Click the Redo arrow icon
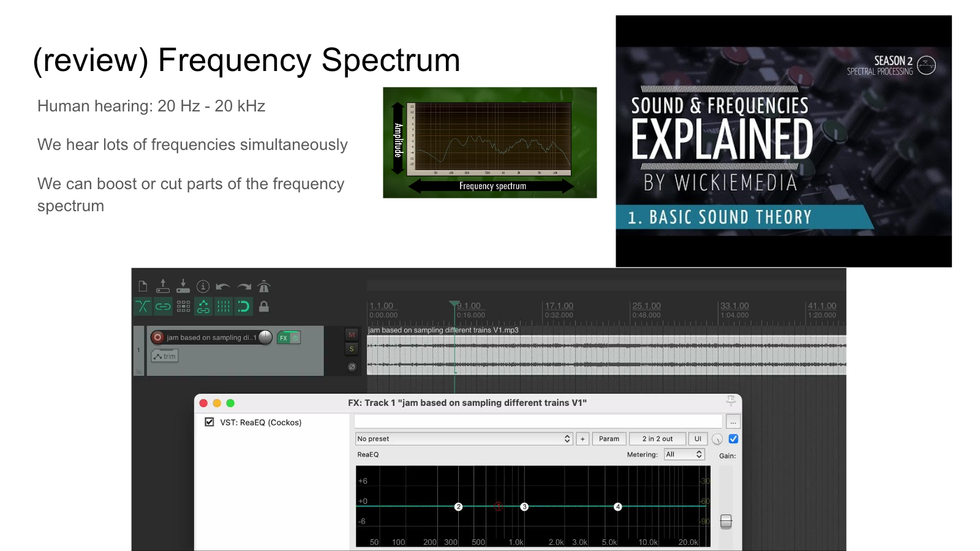Viewport: 980px width, 551px height. point(244,287)
